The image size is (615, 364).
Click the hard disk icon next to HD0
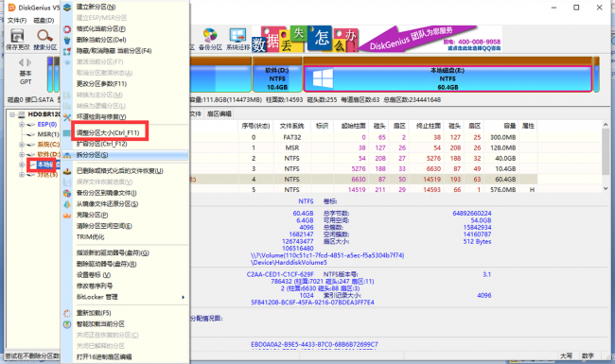22,114
